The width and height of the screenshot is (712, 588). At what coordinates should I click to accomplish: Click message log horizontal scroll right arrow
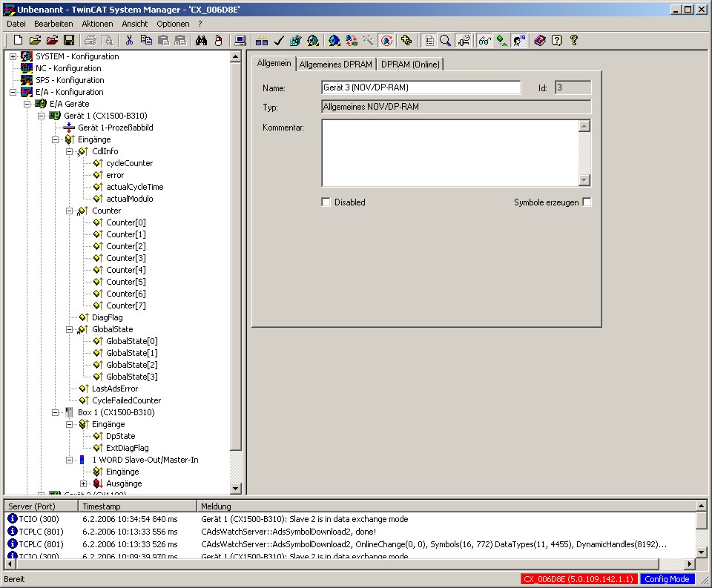pos(690,564)
